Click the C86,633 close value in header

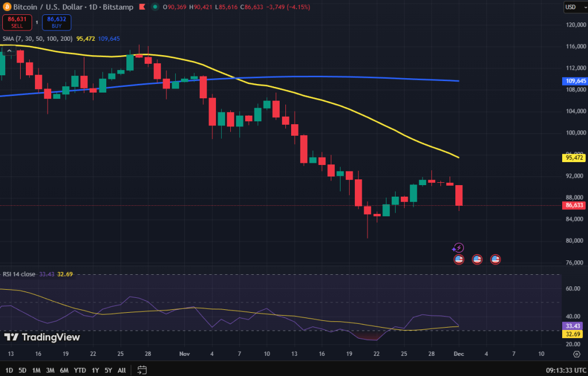coord(252,7)
